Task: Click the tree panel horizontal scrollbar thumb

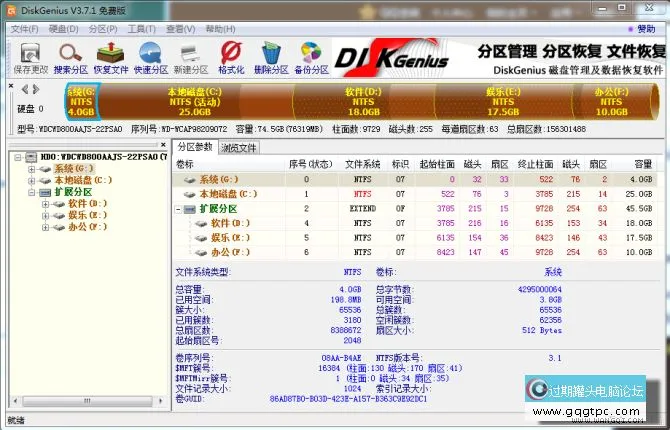Action: [88, 401]
